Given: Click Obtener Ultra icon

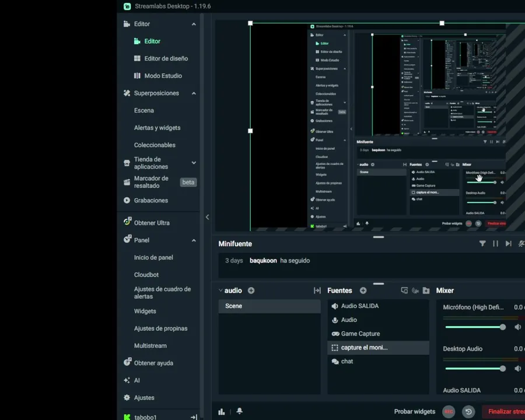Looking at the screenshot, I should [127, 222].
